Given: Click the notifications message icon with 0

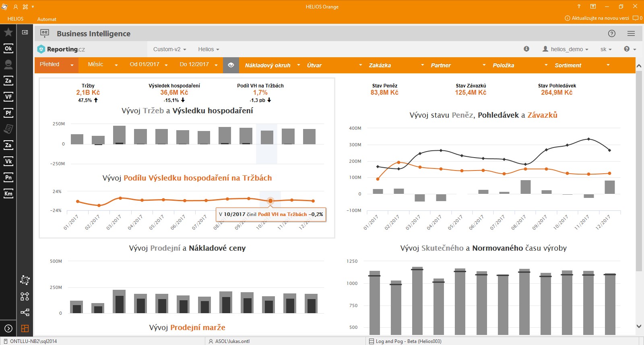Looking at the screenshot, I should (x=638, y=18).
